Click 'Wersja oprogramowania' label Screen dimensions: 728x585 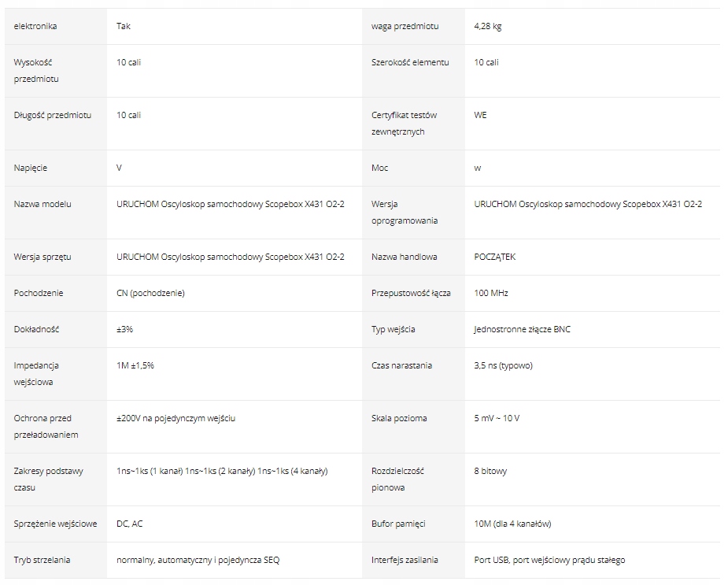405,212
